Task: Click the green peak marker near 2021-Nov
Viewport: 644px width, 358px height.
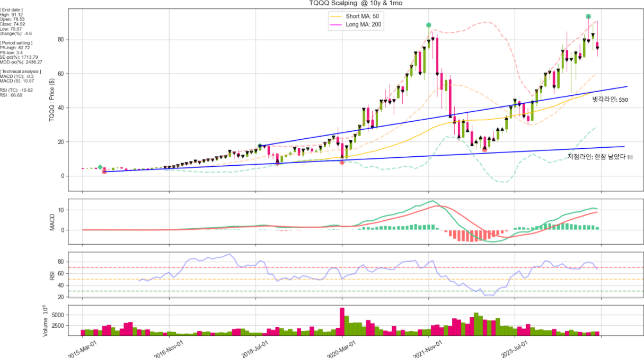Action: 428,25
